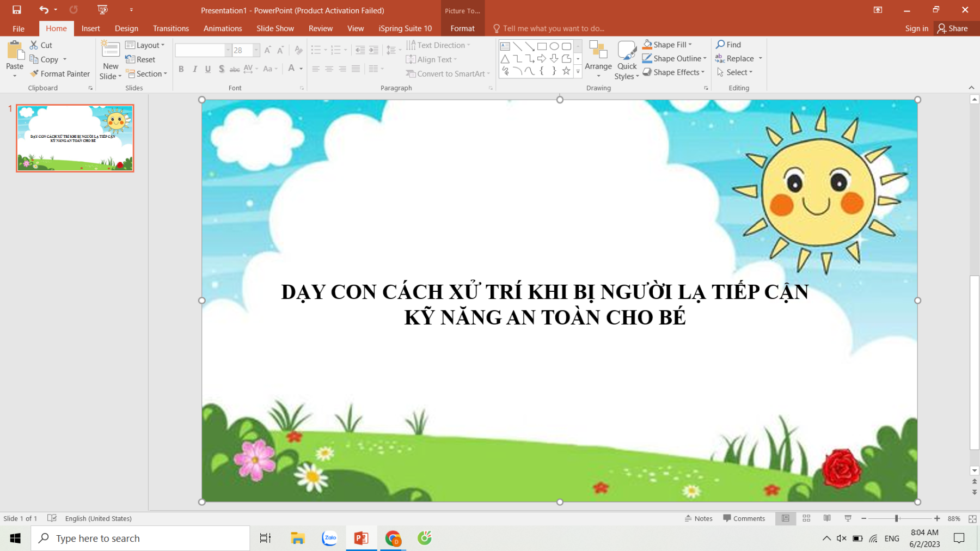
Task: Start Slide Show view from status bar
Action: 848,518
